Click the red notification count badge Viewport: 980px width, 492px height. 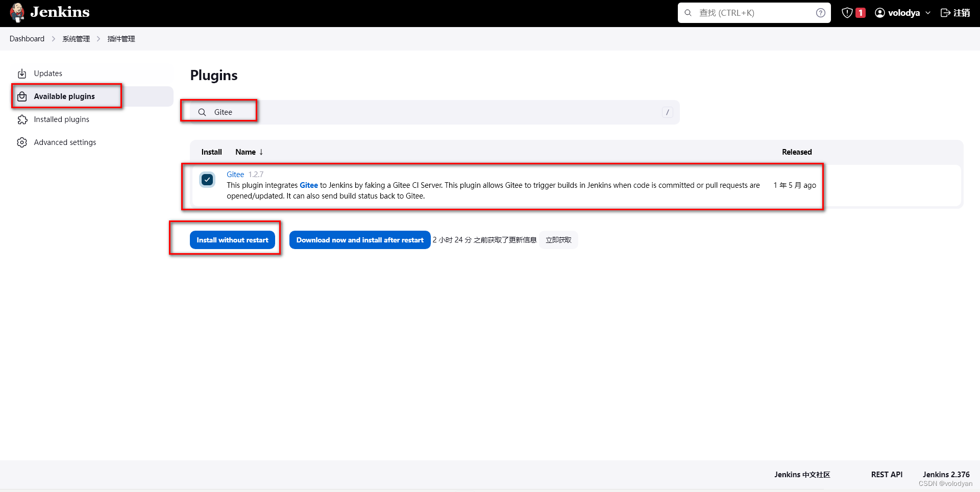[x=861, y=13]
